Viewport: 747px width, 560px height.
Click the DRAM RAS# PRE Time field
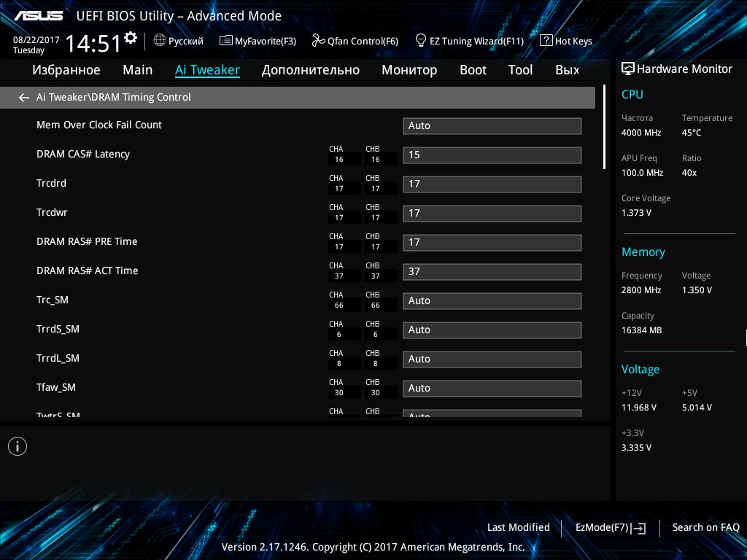492,242
